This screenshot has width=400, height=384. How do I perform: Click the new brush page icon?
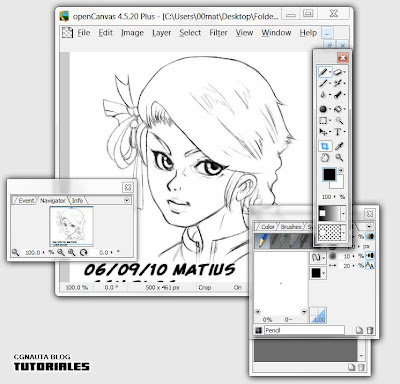359,330
